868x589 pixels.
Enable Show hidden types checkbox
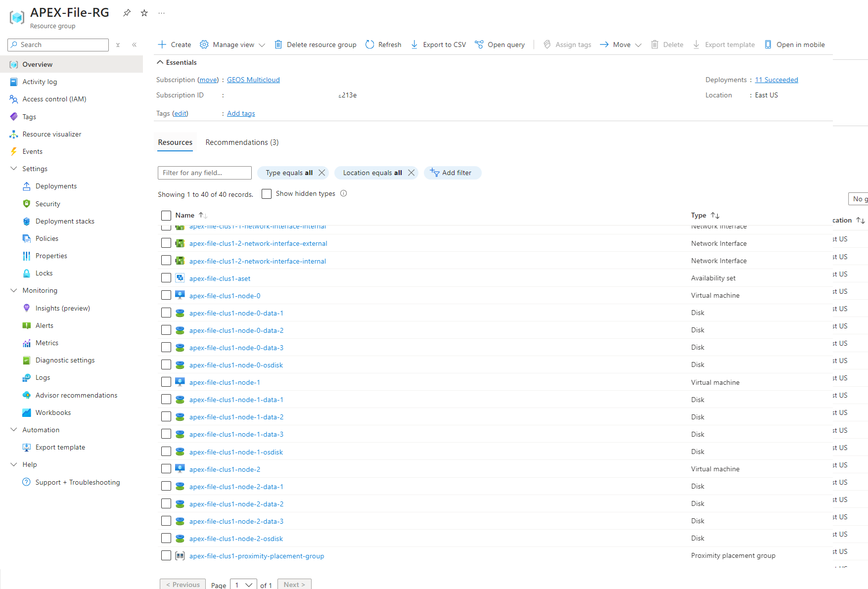click(267, 194)
